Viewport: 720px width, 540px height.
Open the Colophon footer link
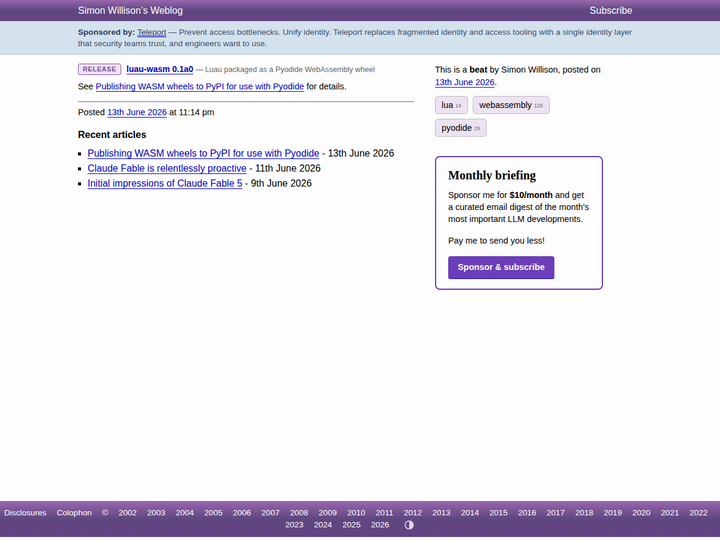(74, 513)
